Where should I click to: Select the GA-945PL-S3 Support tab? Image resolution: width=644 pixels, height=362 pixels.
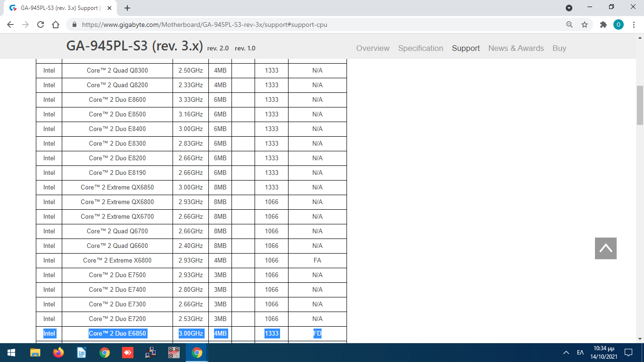[60, 8]
